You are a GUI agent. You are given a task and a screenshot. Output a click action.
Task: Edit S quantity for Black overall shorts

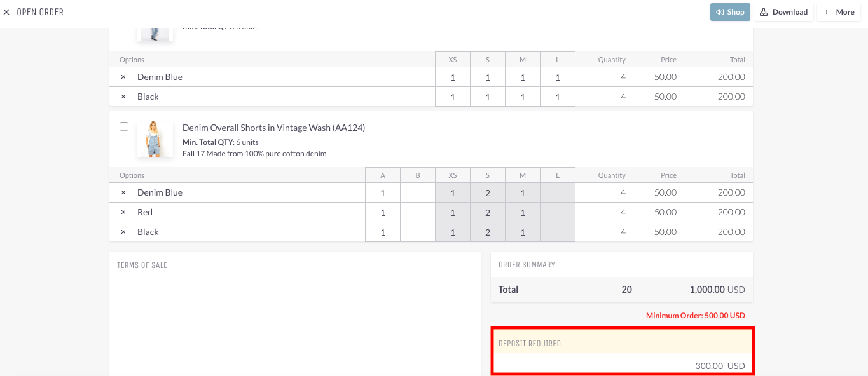click(488, 232)
